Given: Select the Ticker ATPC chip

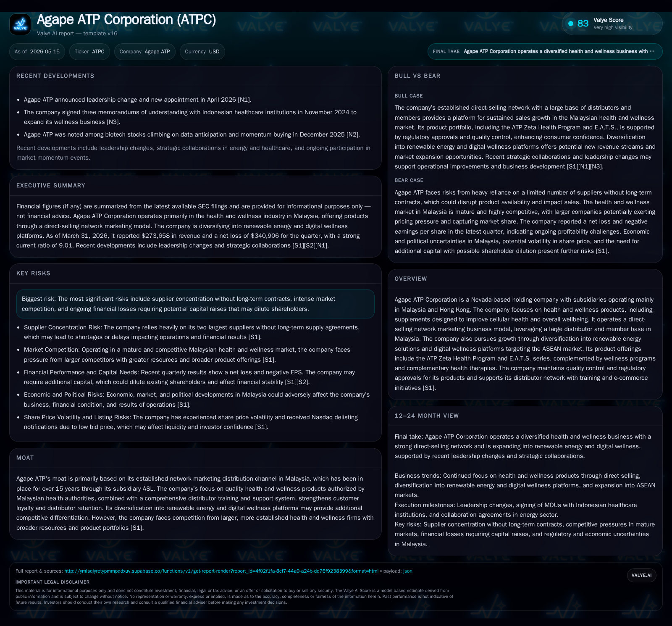Looking at the screenshot, I should pos(89,52).
